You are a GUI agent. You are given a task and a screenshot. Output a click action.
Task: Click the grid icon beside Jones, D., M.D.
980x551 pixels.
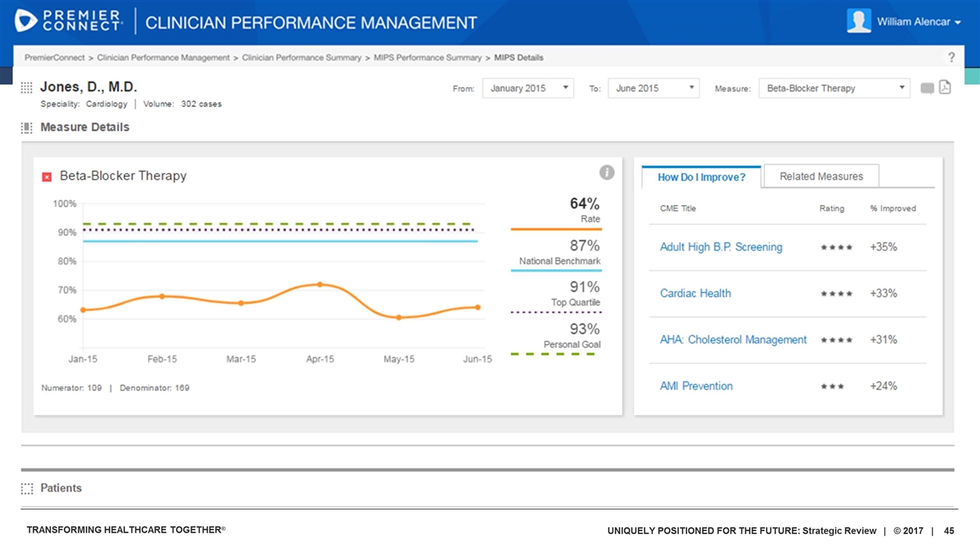[27, 88]
